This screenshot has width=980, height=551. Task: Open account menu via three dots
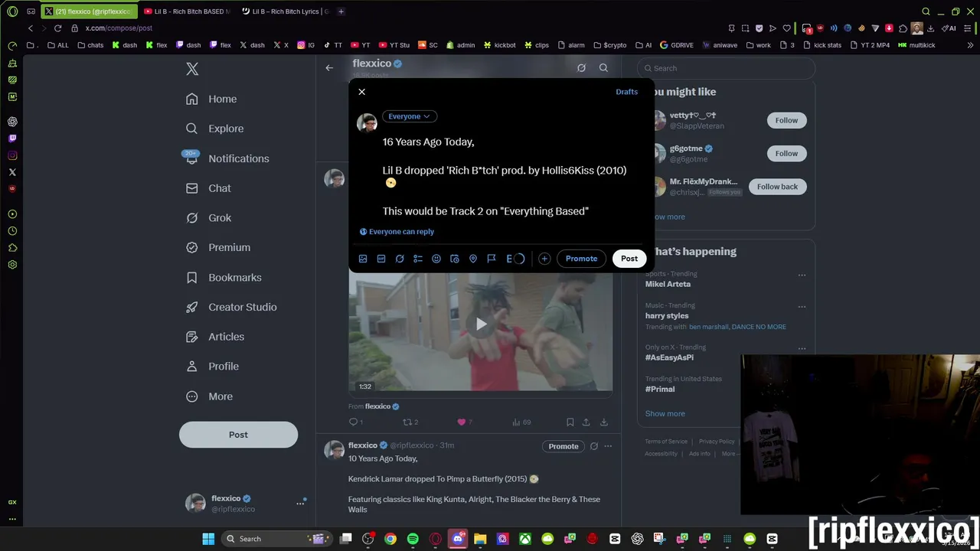[x=300, y=503]
